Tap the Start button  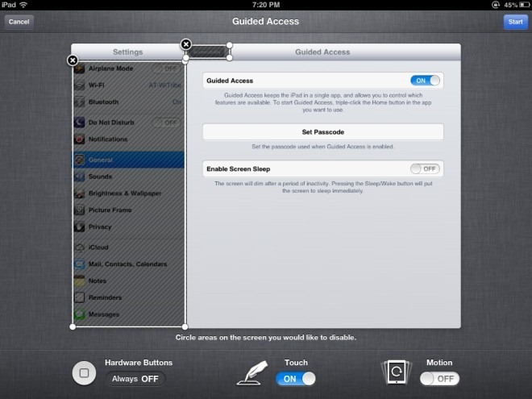click(515, 22)
